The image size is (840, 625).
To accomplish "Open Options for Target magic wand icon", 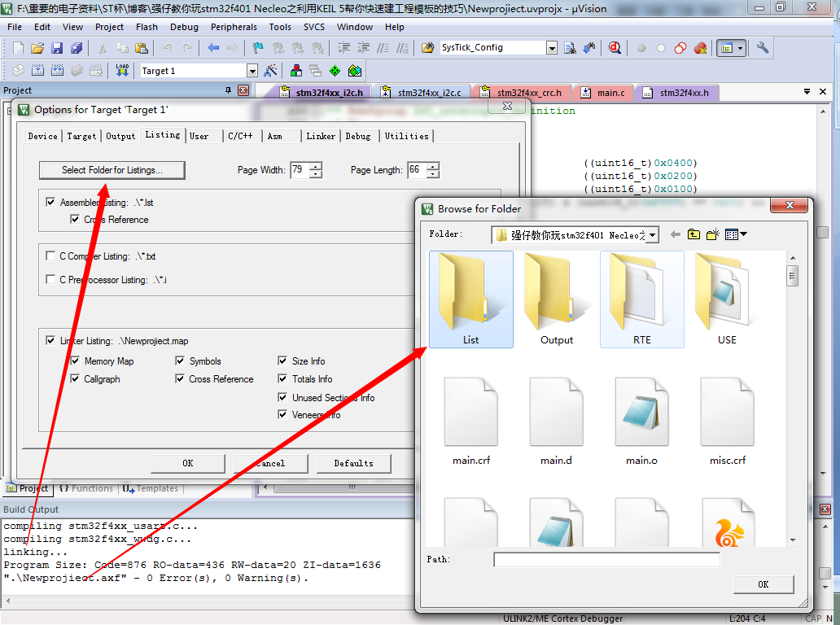I will [270, 70].
